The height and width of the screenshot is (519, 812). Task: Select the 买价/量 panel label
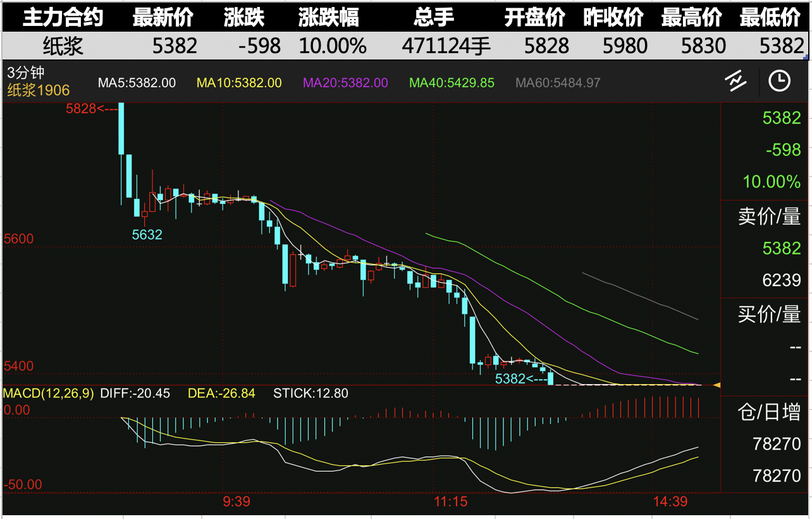point(770,314)
